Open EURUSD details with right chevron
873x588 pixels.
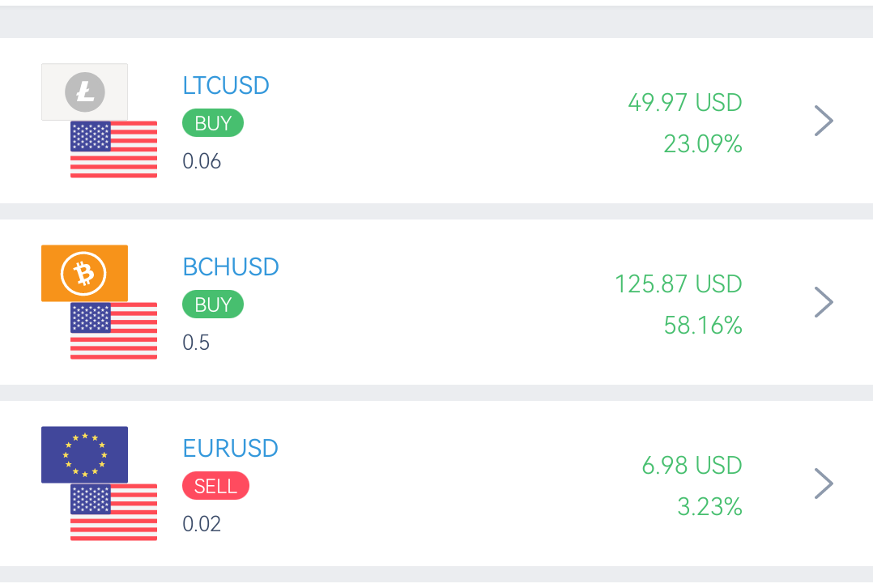point(824,484)
